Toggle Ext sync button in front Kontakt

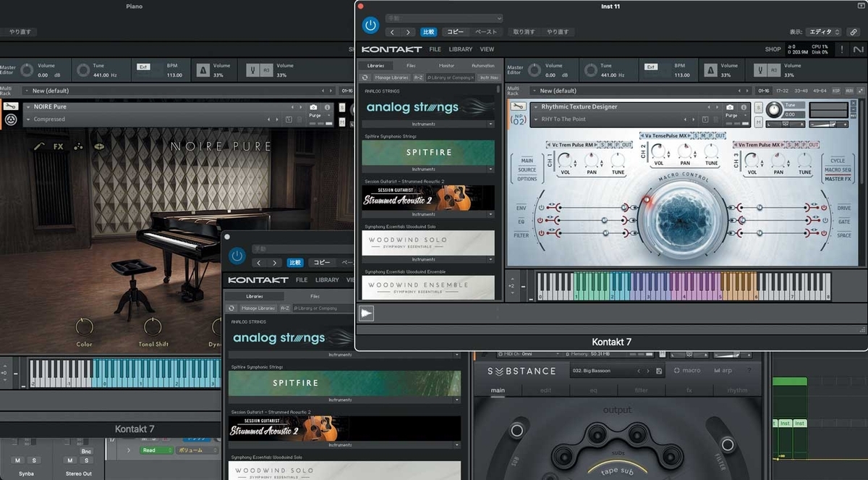(650, 66)
